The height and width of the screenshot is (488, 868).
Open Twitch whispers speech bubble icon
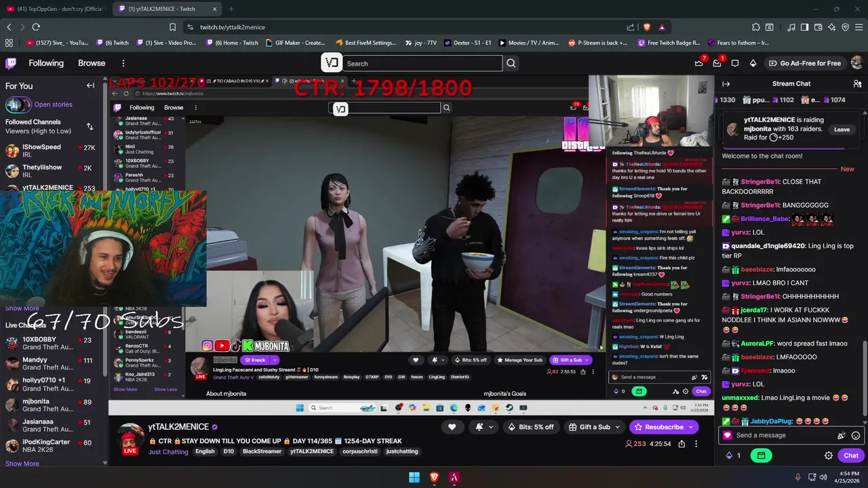735,63
